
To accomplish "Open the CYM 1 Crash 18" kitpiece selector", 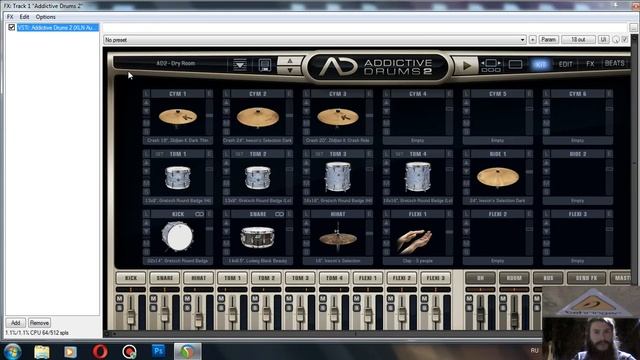I will click(x=178, y=140).
